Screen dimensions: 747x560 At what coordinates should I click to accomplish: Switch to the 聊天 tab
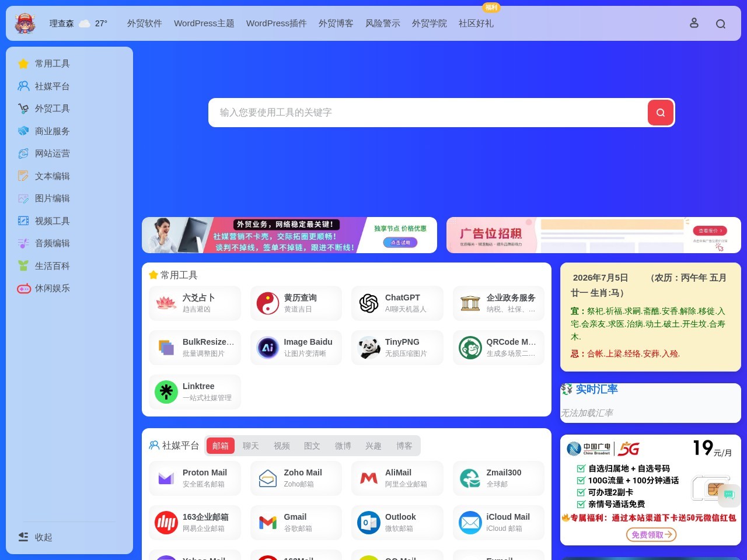pyautogui.click(x=251, y=446)
